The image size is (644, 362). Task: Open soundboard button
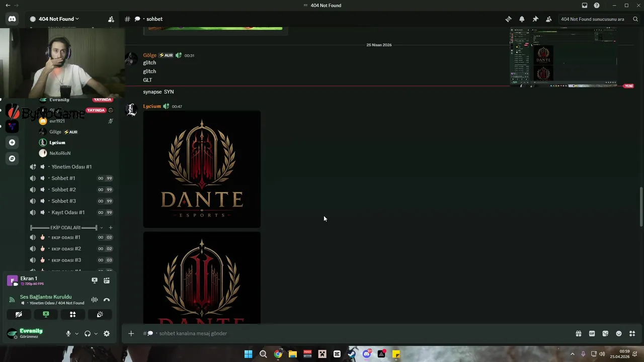coord(100,315)
